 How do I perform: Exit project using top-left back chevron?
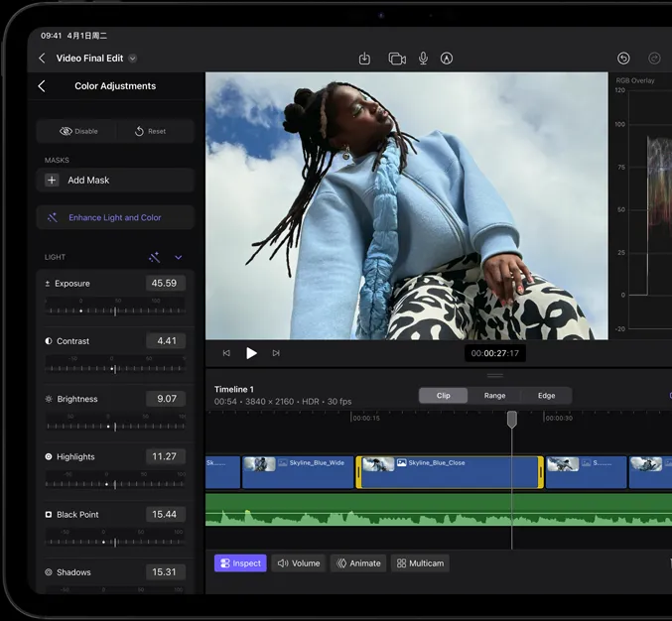42,59
